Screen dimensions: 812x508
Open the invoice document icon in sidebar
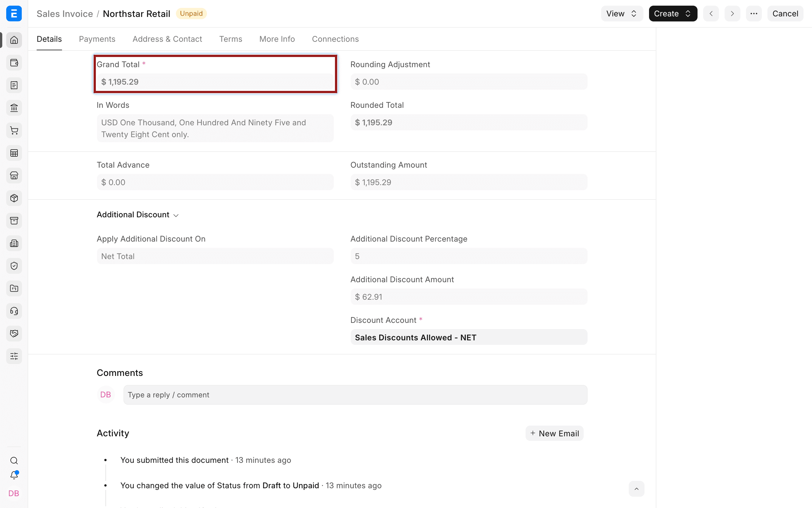[x=14, y=85]
